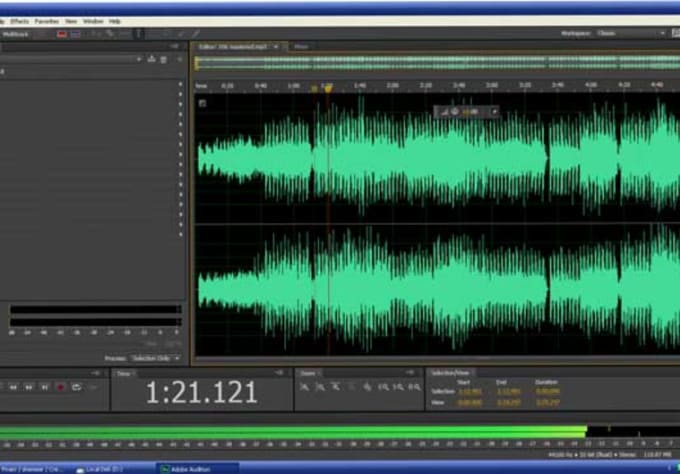The height and width of the screenshot is (474, 680).
Task: Click the Rewind transport button
Action: (13, 387)
